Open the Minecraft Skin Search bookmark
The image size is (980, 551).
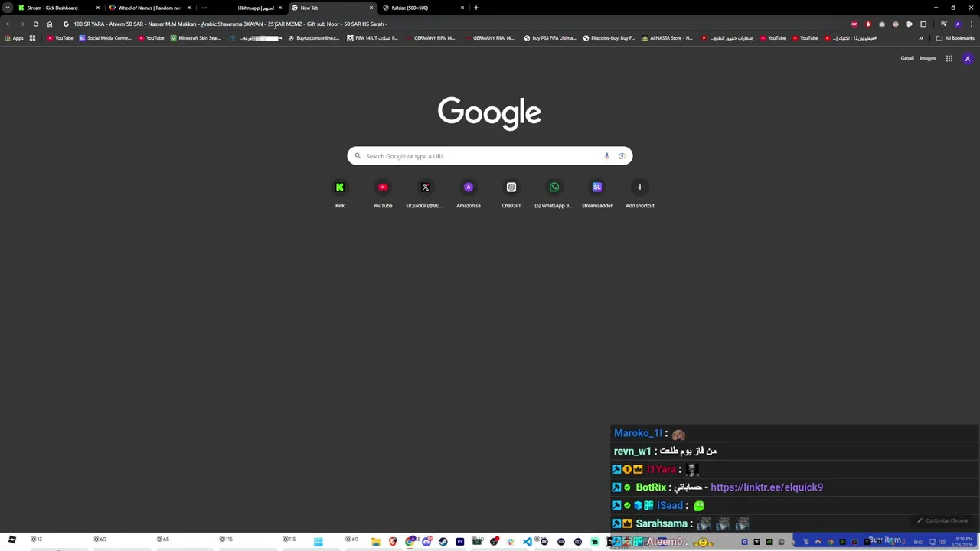196,38
